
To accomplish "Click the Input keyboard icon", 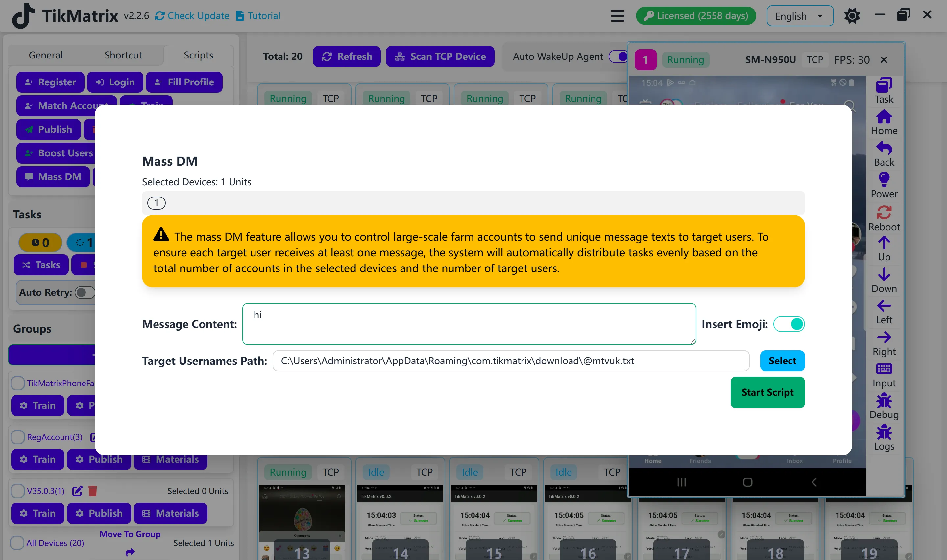I will (x=884, y=369).
